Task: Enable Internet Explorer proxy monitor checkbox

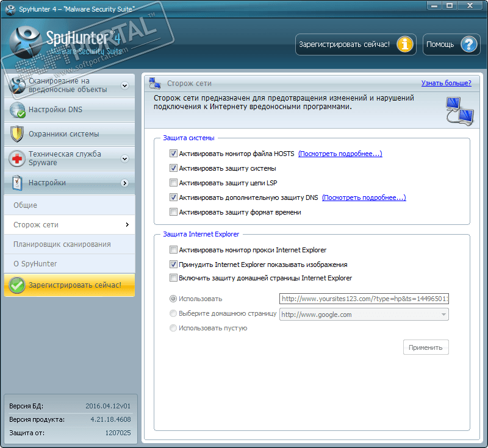Action: click(173, 249)
